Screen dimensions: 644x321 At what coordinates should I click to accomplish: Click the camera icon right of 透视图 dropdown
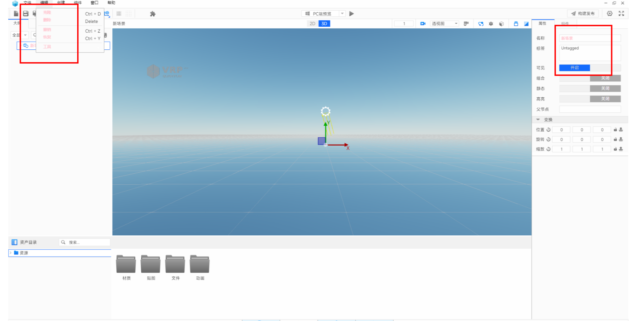(466, 24)
